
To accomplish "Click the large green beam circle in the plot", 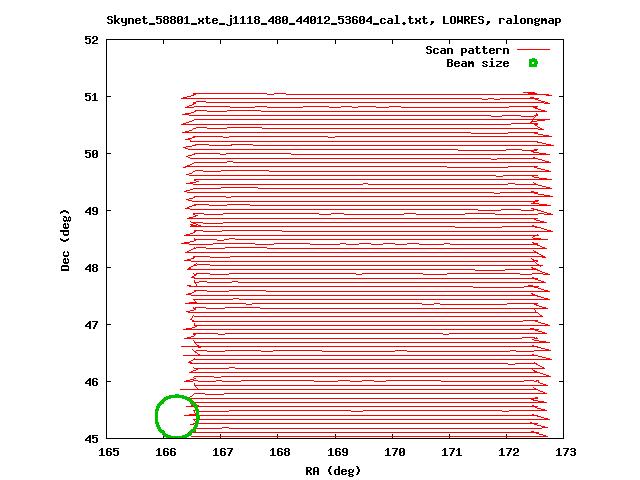I will click(x=177, y=416).
